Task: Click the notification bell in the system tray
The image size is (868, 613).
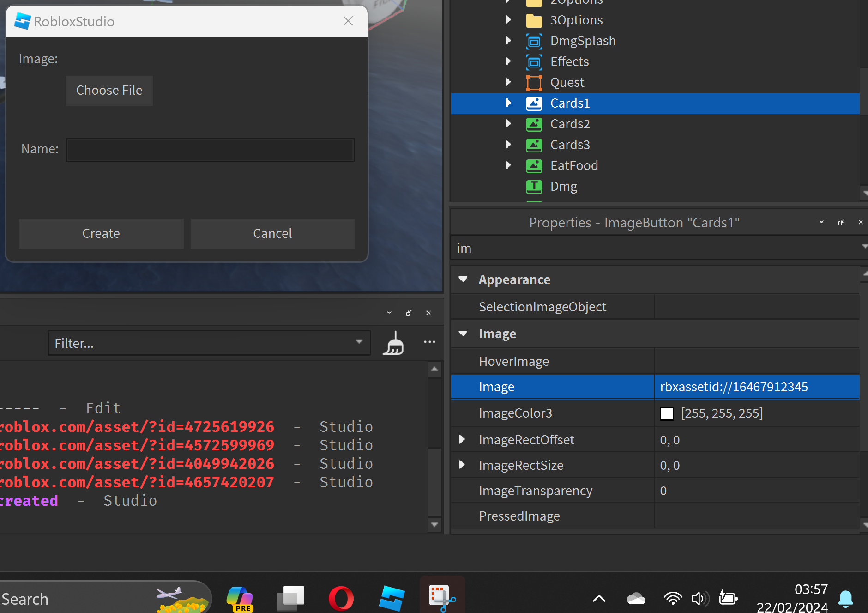Action: (x=845, y=598)
